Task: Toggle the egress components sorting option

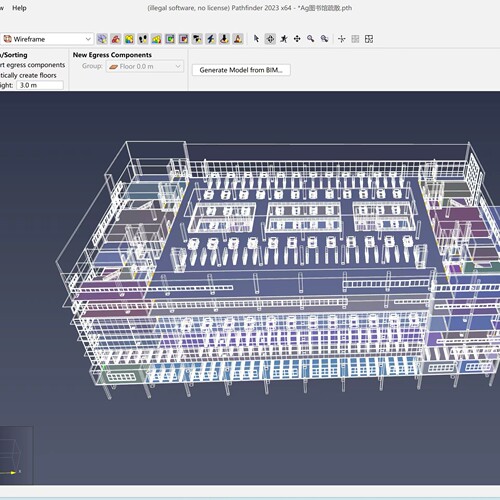Action: tap(32, 65)
